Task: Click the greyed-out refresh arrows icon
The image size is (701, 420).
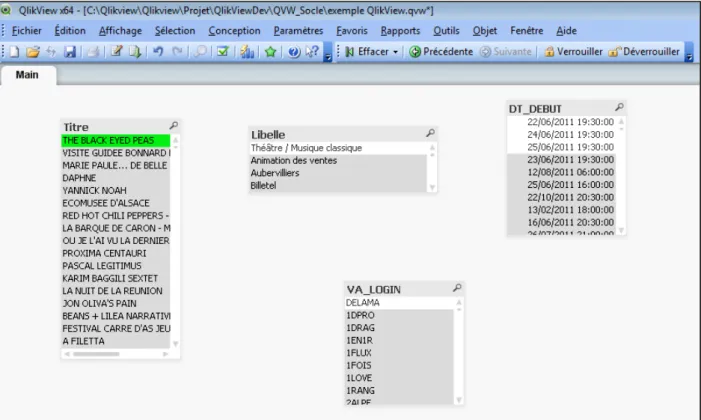Action: [x=51, y=52]
